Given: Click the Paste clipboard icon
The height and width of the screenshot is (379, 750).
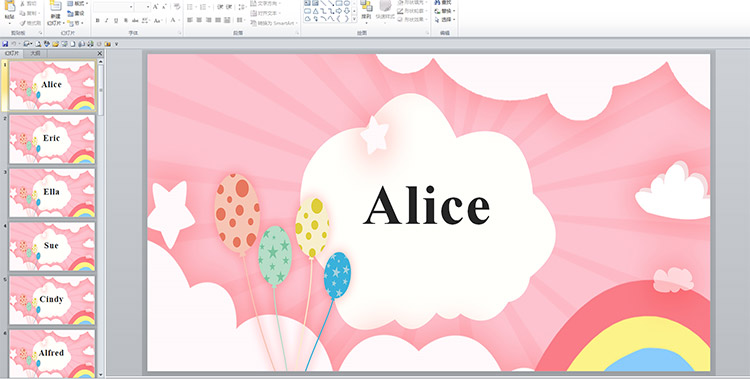Looking at the screenshot, I should [x=9, y=6].
